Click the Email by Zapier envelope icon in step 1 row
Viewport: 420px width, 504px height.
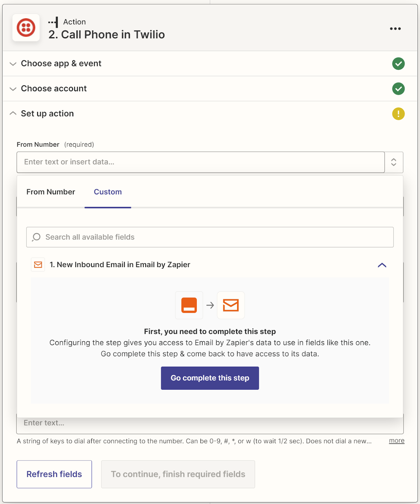point(38,265)
